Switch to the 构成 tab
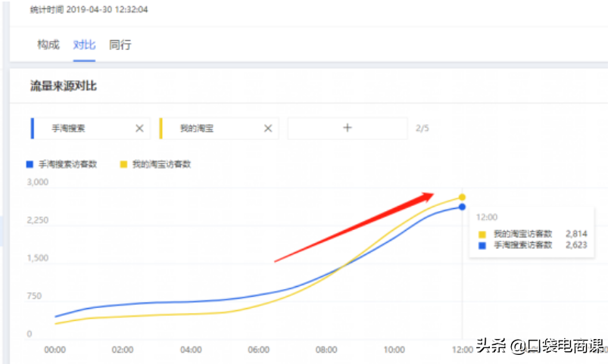Viewport: 614px width, 364px height. click(48, 45)
